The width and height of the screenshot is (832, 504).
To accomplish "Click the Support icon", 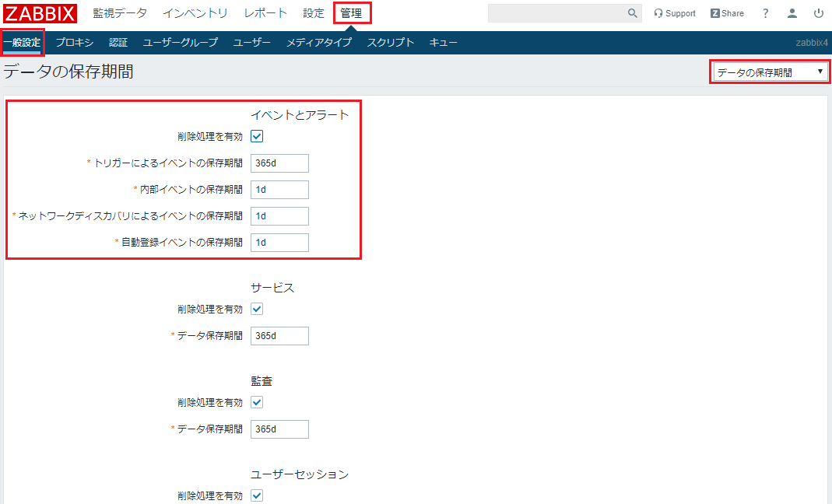I will (674, 12).
